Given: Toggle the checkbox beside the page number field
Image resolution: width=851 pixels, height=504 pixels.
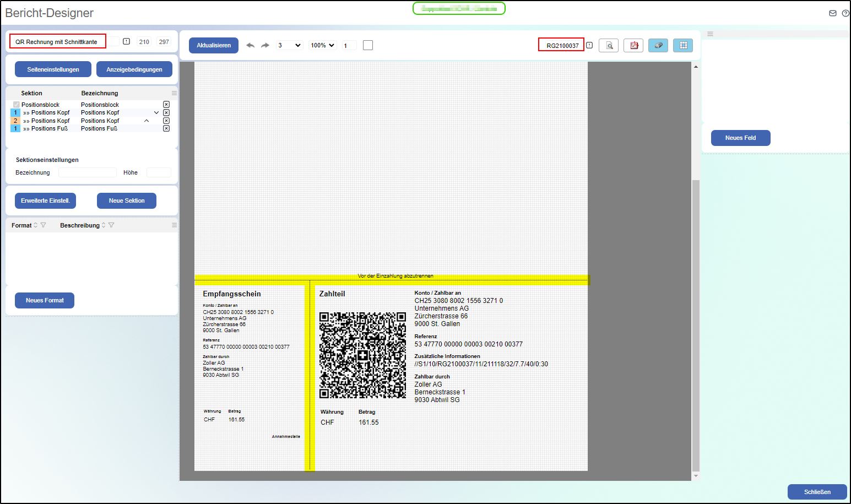Looking at the screenshot, I should [367, 45].
